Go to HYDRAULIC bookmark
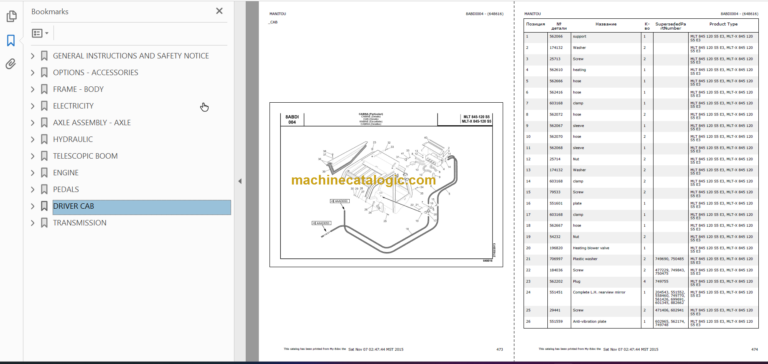 click(x=73, y=139)
